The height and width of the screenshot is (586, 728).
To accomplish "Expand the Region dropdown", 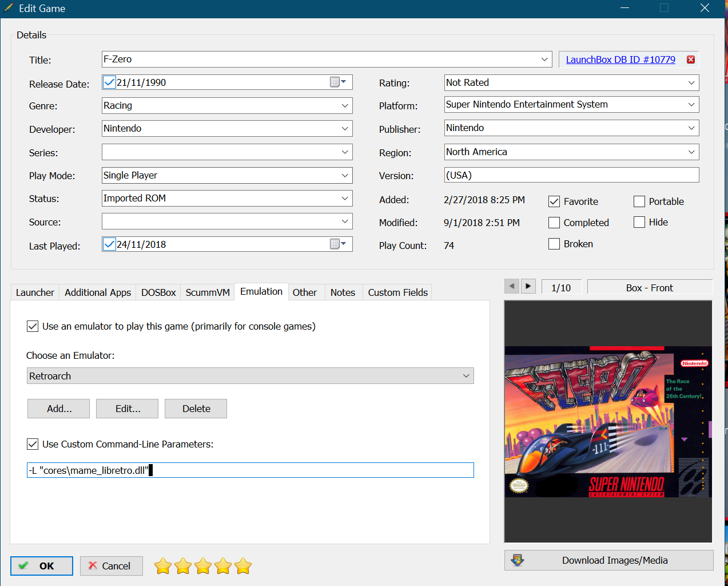I will (691, 152).
